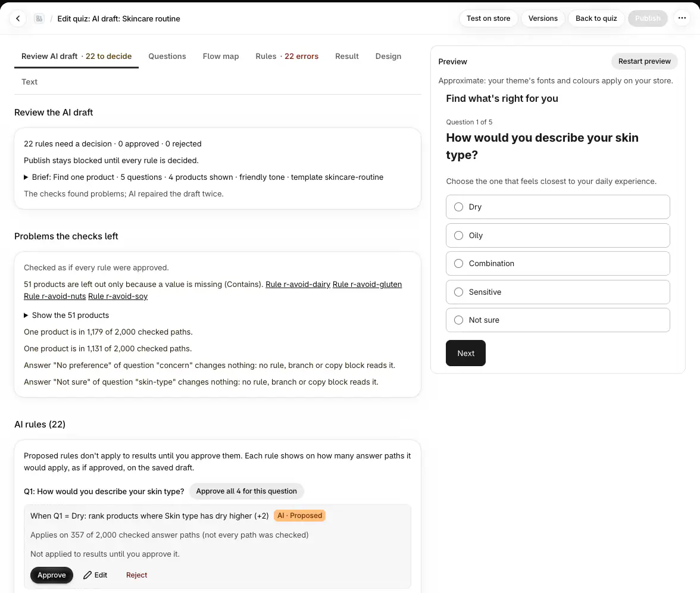This screenshot has height=593, width=700.
Task: Open the Text tab
Action: (30, 82)
